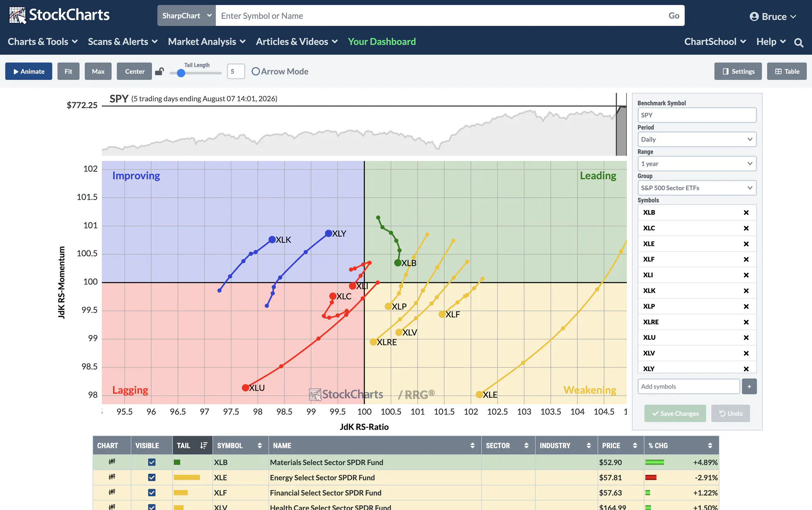The width and height of the screenshot is (812, 510).
Task: Remove XLY from symbols list
Action: (x=746, y=369)
